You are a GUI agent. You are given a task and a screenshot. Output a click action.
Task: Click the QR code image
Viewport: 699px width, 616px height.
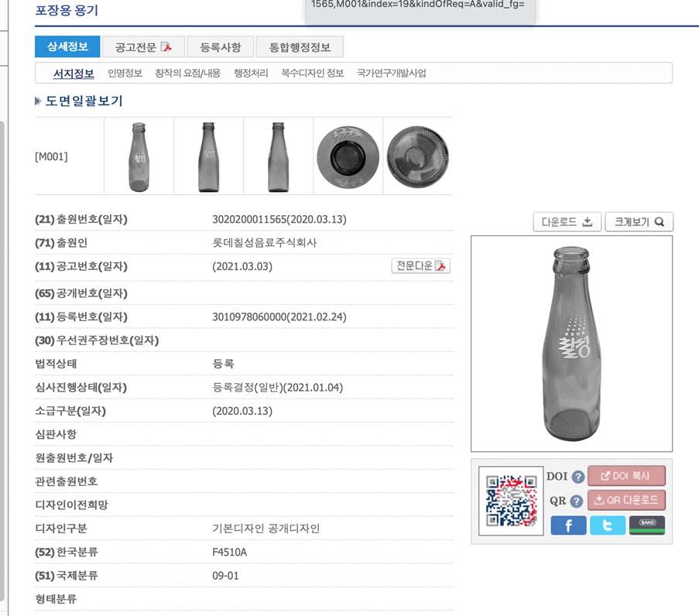[x=511, y=501]
